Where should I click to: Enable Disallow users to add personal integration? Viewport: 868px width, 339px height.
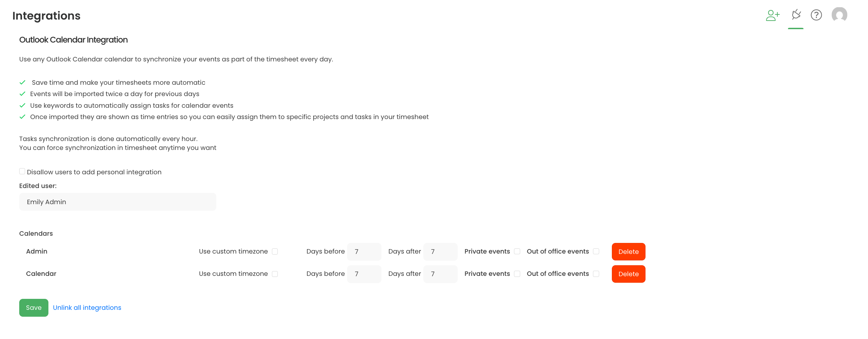click(x=22, y=172)
